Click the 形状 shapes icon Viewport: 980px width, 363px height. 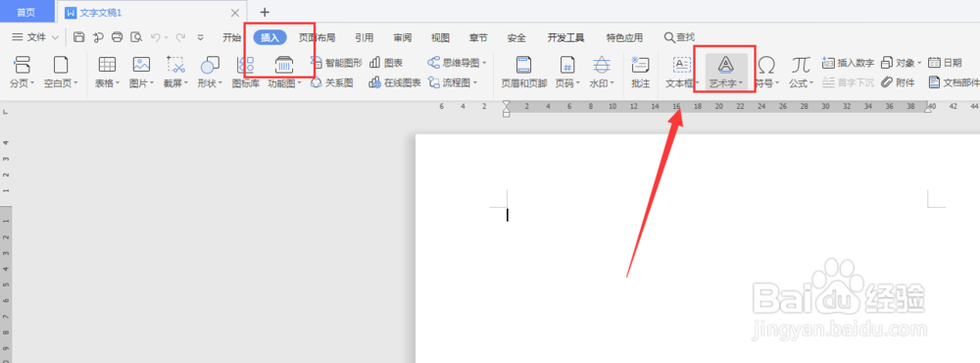[210, 64]
